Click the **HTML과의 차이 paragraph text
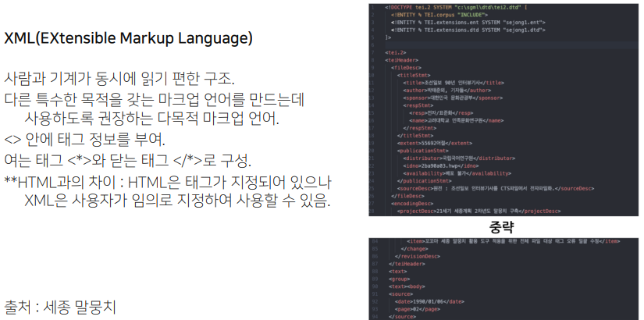 click(x=168, y=183)
